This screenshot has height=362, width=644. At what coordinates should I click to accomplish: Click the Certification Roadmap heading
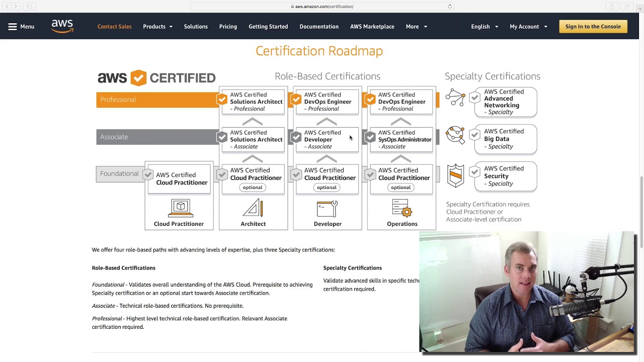click(319, 51)
